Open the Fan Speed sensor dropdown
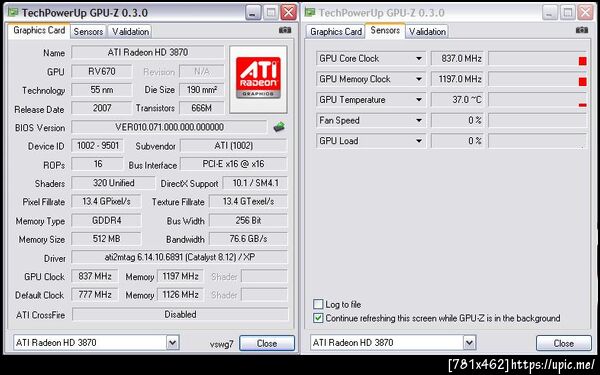 (x=419, y=121)
